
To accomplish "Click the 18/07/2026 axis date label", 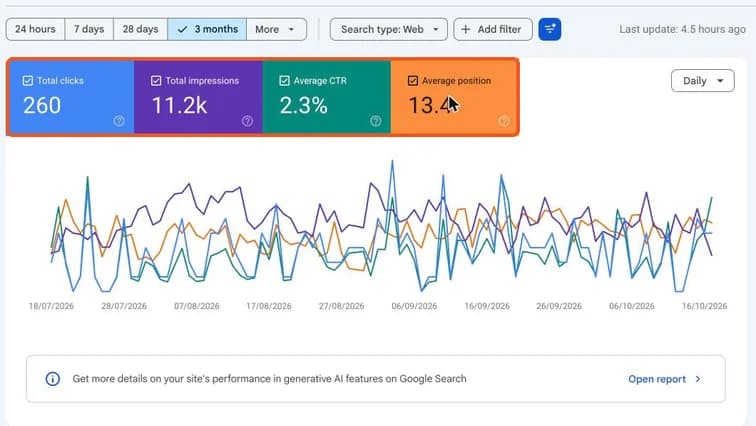I will 51,306.
